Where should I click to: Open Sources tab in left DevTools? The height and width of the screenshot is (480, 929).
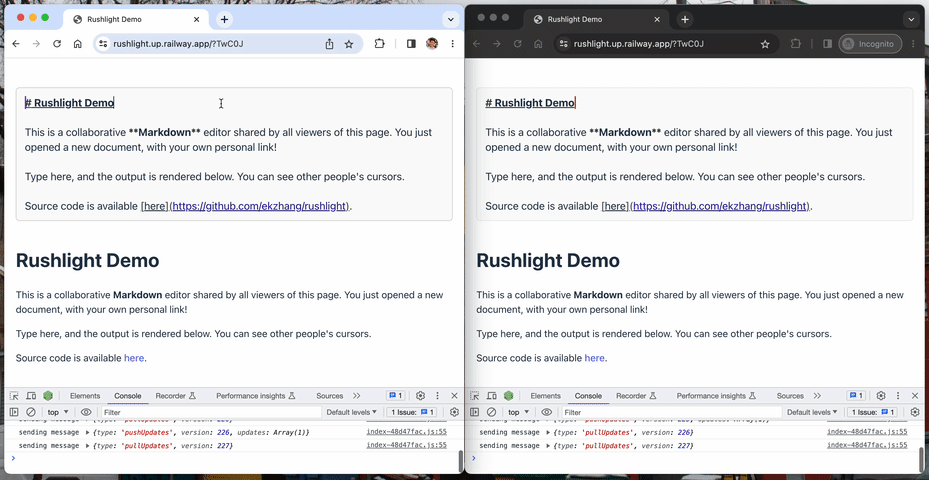329,396
